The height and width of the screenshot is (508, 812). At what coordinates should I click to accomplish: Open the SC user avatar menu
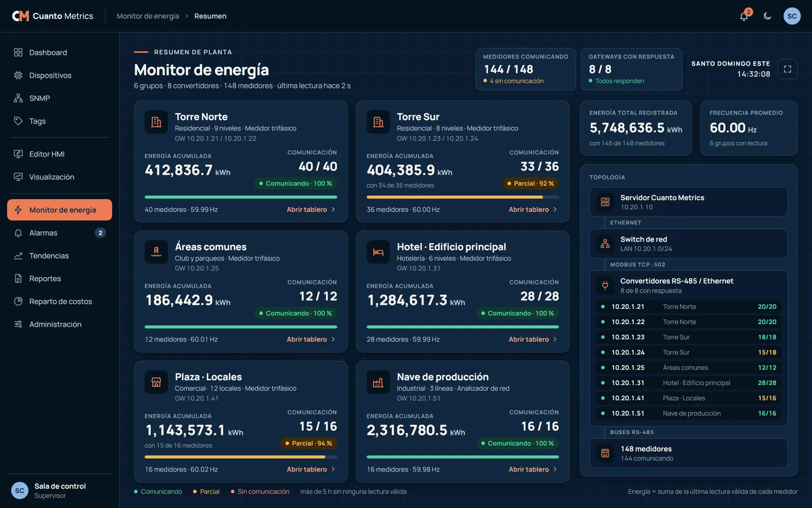(x=792, y=16)
